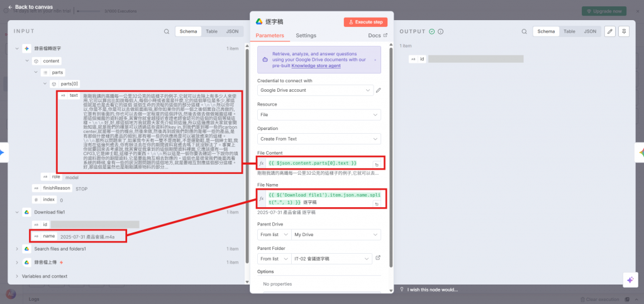Screen dimensions: 644x304
Task: Click the Gemini icon of 錄音檔轉逐字
Action: pyautogui.click(x=26, y=48)
